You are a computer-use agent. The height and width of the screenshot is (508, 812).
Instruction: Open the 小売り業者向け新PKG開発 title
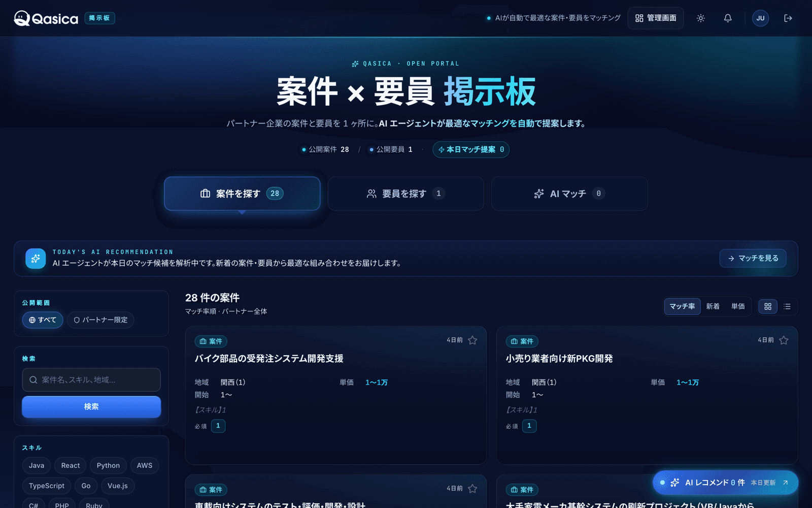[559, 359]
